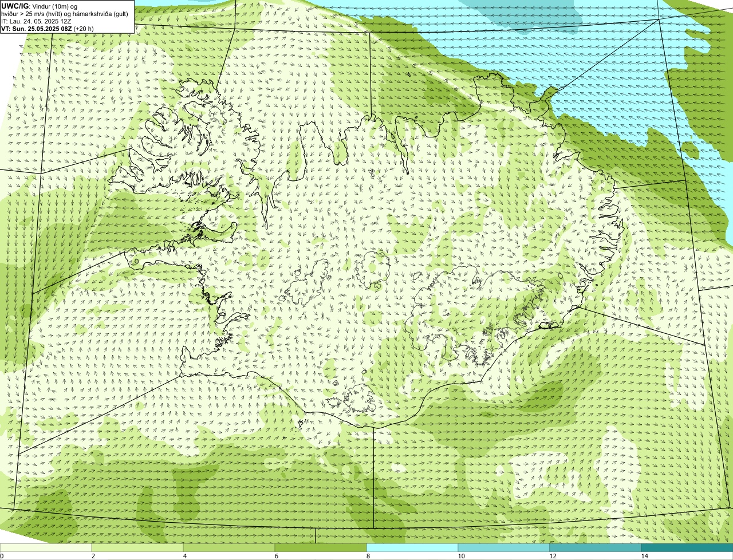Click the legend scale label '6'
733x560 pixels.
click(x=276, y=556)
